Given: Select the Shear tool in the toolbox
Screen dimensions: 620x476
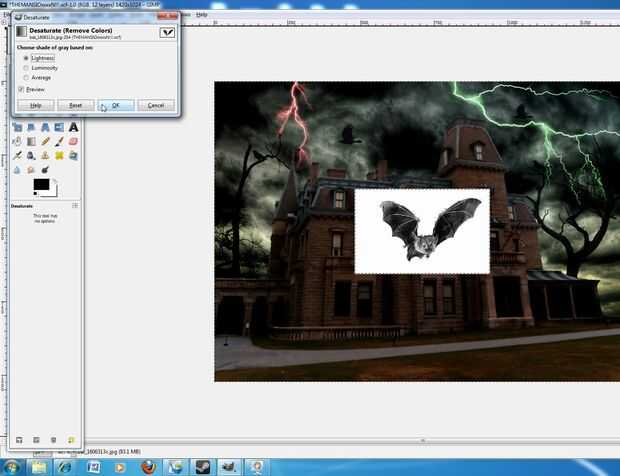Looking at the screenshot, I should click(x=31, y=127).
